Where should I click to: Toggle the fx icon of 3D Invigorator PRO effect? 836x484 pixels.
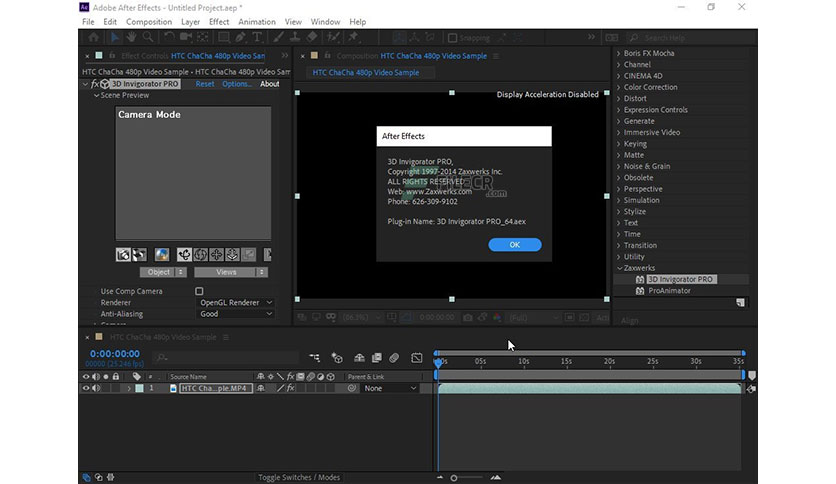pos(95,84)
